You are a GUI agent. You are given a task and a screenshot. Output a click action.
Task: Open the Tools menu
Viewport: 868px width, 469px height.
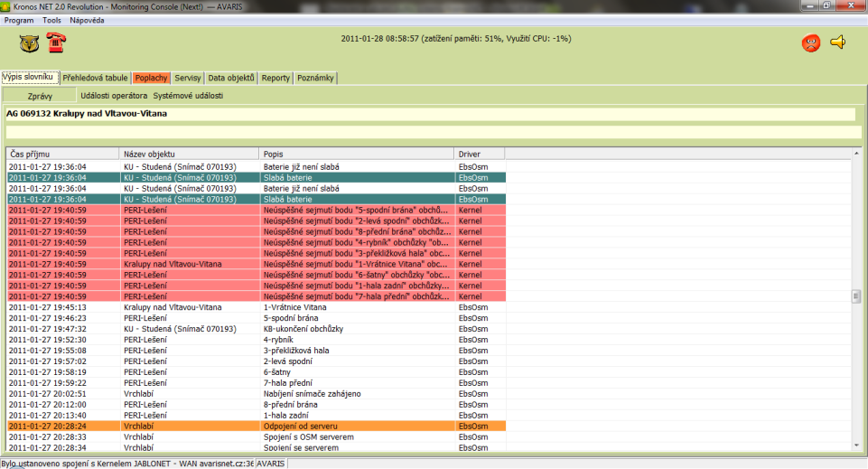tap(51, 20)
